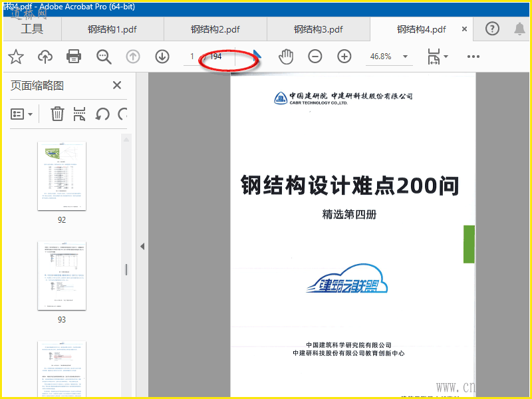
Task: Zoom out with the minus icon
Action: click(315, 57)
